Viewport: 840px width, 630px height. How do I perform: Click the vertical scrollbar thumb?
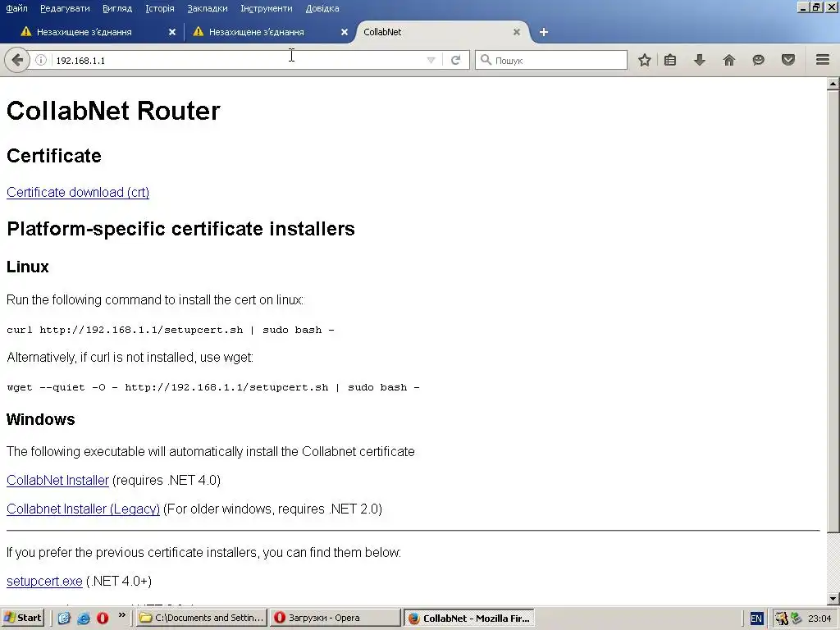pos(833,311)
